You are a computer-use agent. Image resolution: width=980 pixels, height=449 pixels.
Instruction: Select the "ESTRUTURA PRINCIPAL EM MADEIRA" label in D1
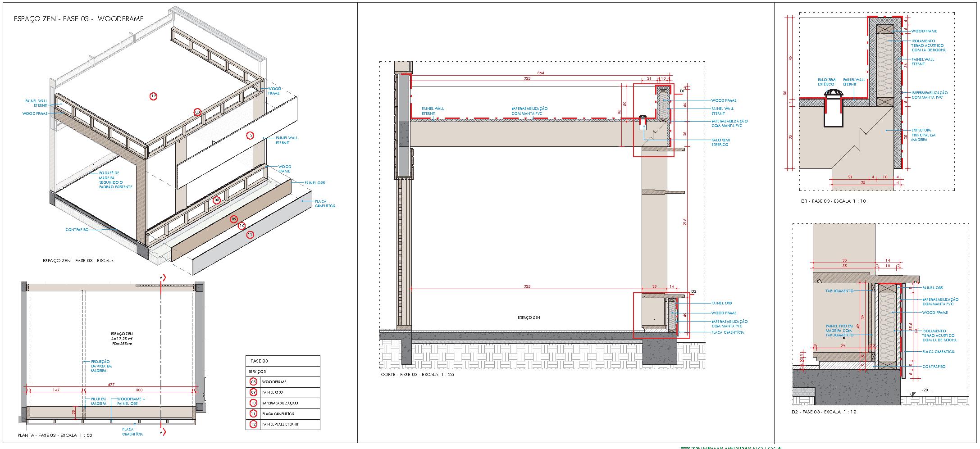(923, 135)
